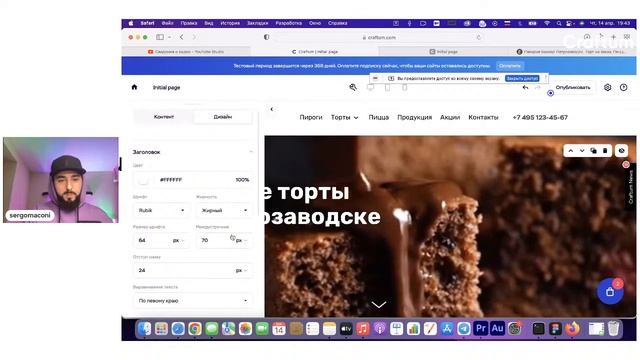Open the font weight dropdown

click(x=224, y=210)
